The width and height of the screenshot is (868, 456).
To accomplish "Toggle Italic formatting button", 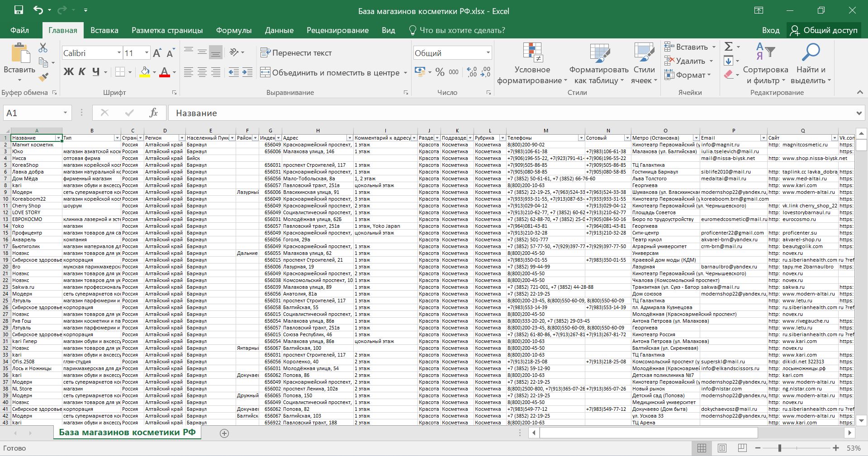I will 82,72.
